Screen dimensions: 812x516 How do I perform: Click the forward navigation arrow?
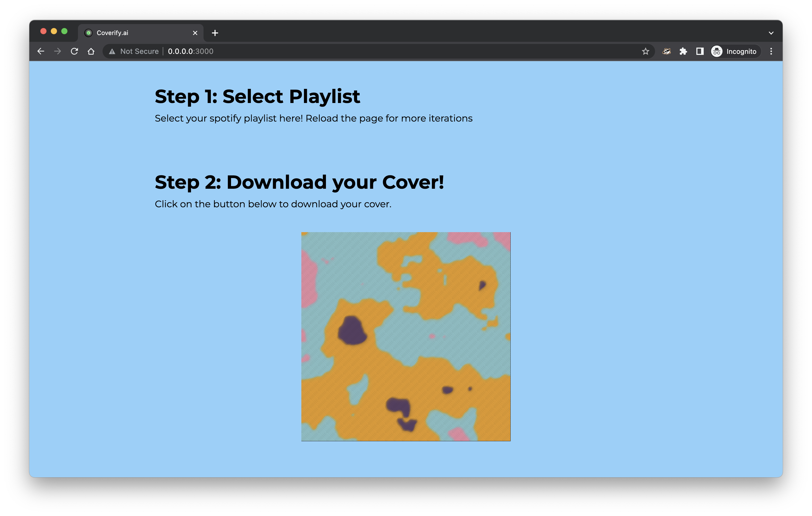[58, 51]
